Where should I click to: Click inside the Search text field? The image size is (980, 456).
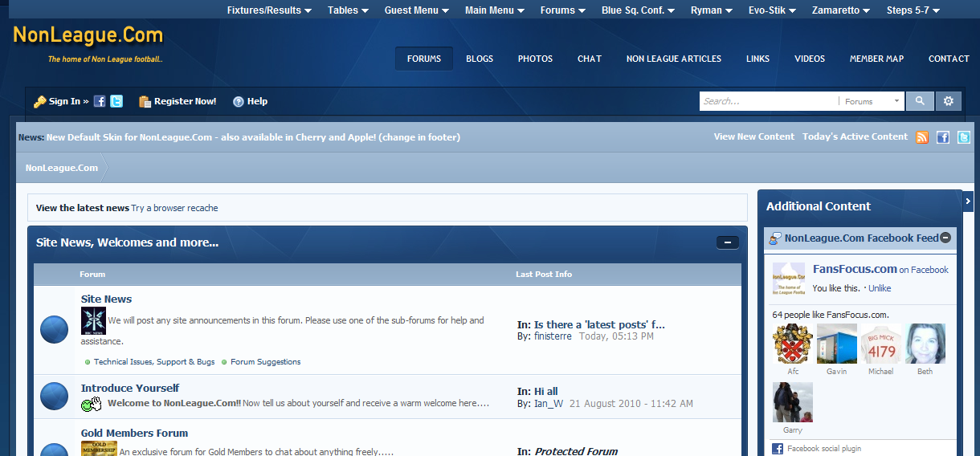click(768, 101)
